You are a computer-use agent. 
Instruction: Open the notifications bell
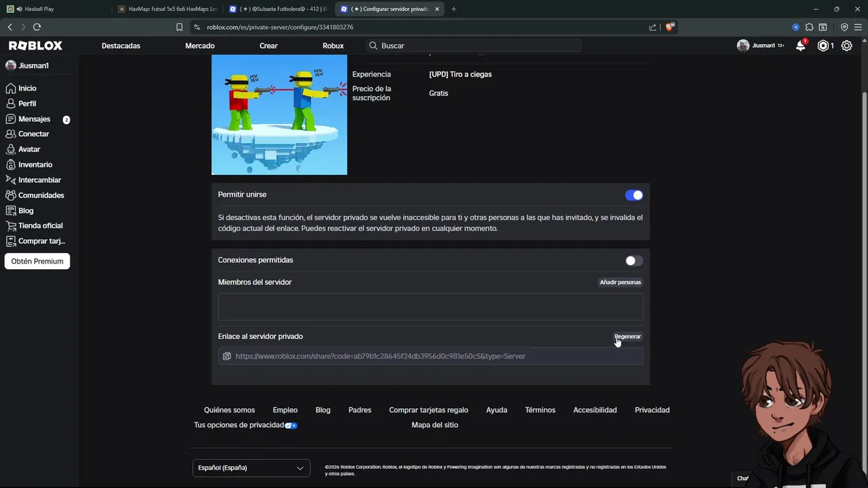(801, 45)
